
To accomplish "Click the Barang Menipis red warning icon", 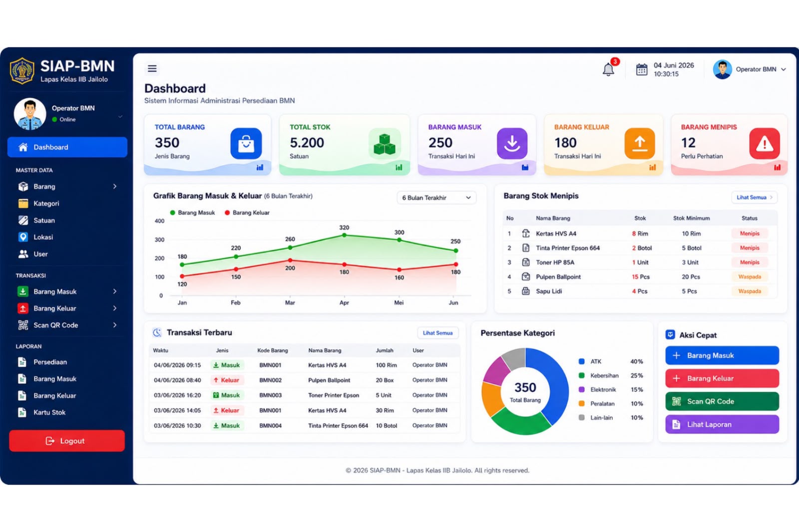I will (765, 144).
